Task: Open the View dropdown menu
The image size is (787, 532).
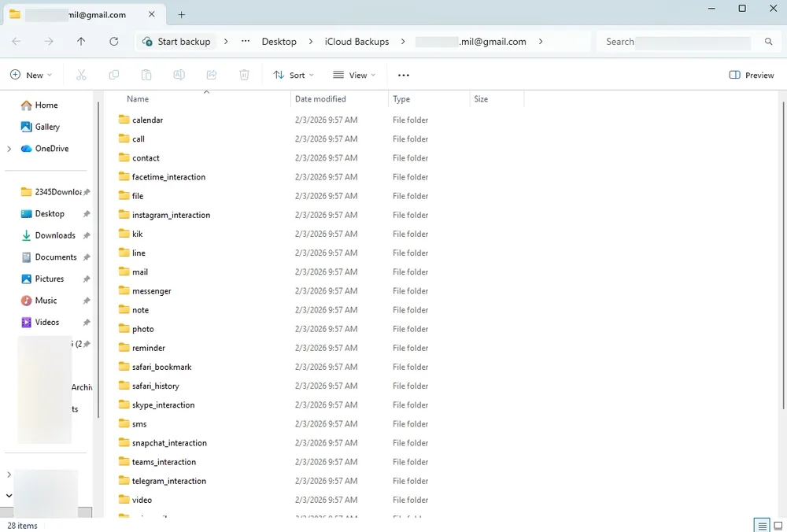Action: (x=354, y=75)
